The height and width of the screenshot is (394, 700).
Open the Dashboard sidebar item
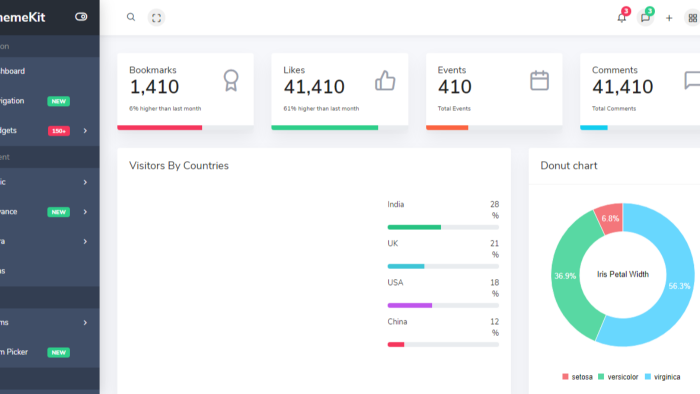tap(50, 71)
